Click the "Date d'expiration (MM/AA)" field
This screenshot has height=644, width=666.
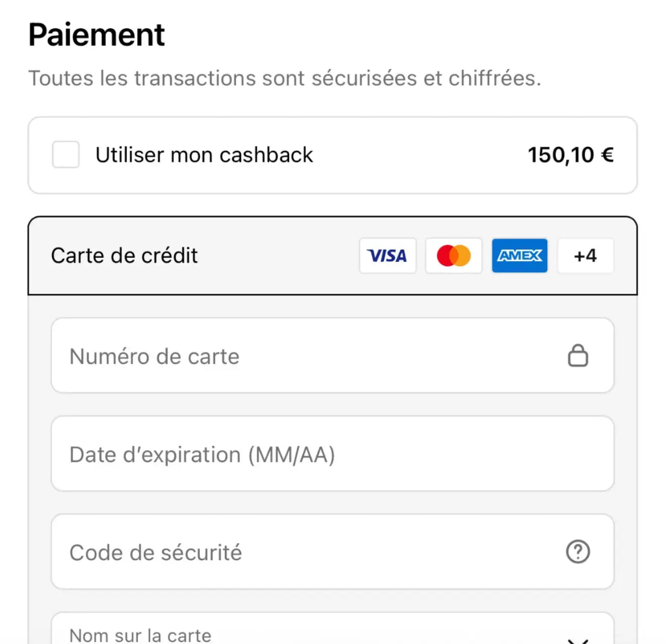303,454
